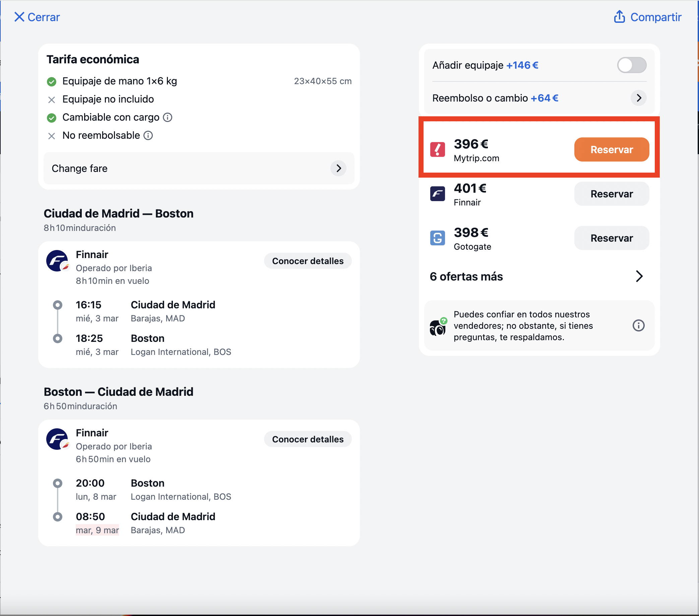Click the Boston — Ciudad de Madrid heading
The image size is (699, 616).
coord(118,392)
